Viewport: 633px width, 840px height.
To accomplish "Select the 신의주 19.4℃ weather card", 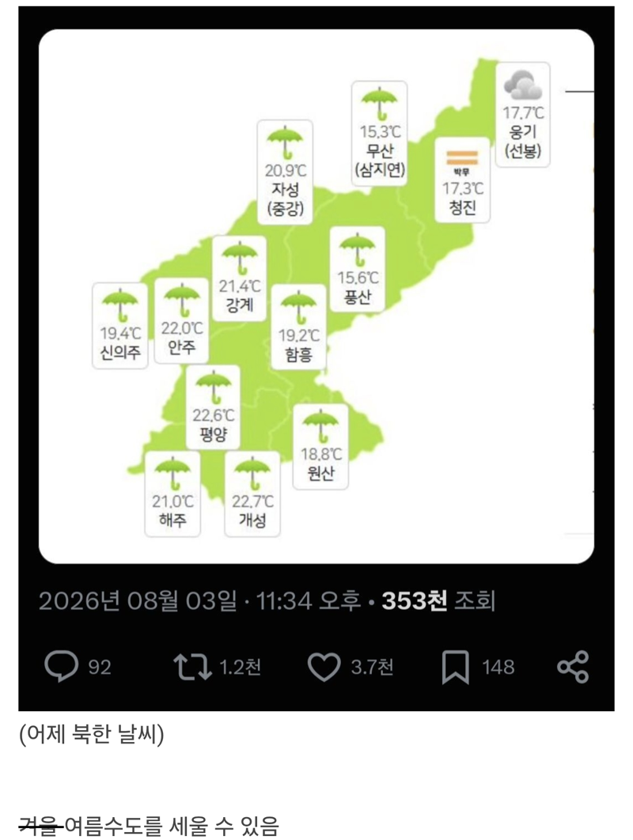I will tap(120, 326).
